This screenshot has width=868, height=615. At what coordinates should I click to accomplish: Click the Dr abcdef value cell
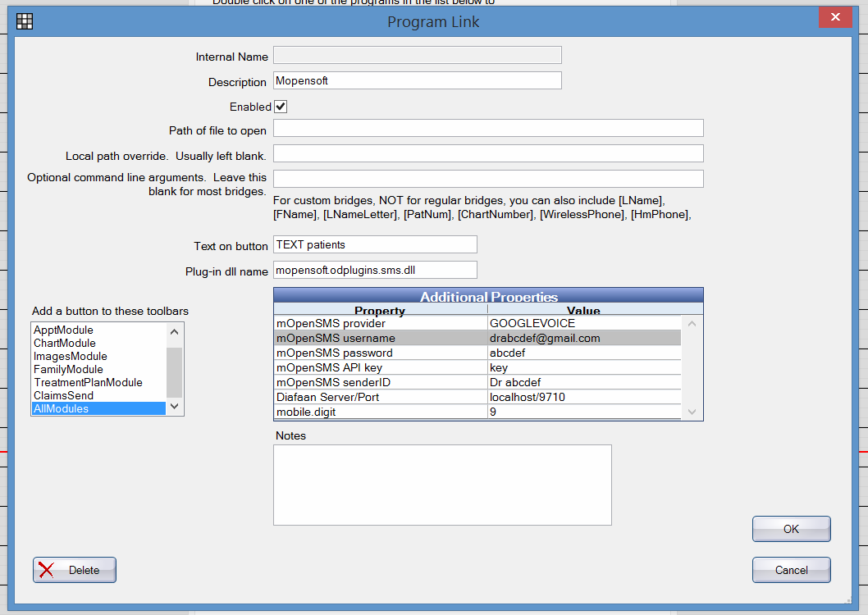point(585,382)
